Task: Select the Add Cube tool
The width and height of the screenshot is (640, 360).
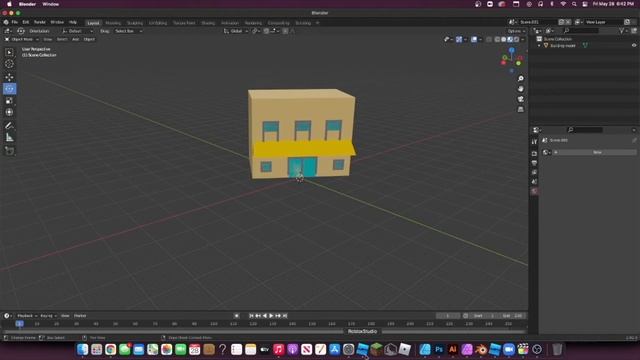Action: pyautogui.click(x=9, y=151)
